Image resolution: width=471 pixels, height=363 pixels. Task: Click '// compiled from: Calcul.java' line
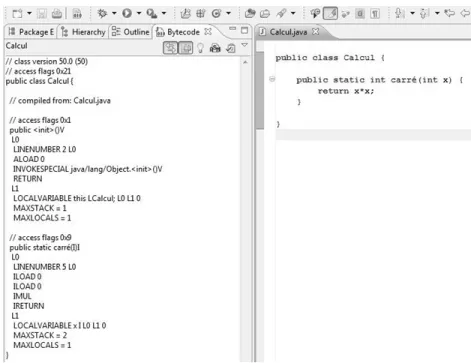click(x=60, y=101)
